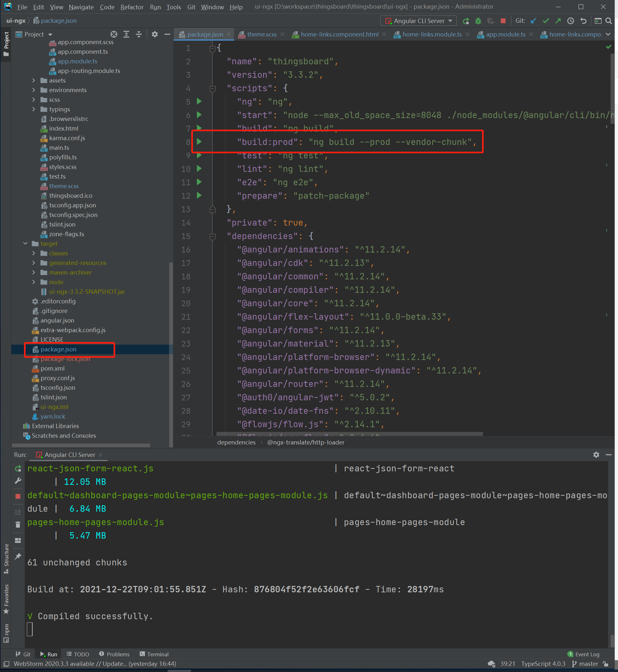Screen dimensions: 618x672
Task: Open the Terminal tool window button
Action: pyautogui.click(x=154, y=654)
